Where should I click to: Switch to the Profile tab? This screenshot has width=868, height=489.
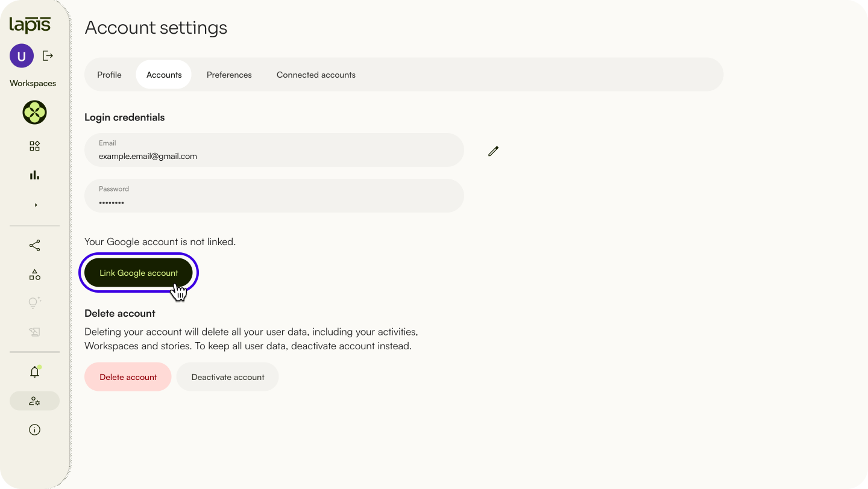pos(109,75)
